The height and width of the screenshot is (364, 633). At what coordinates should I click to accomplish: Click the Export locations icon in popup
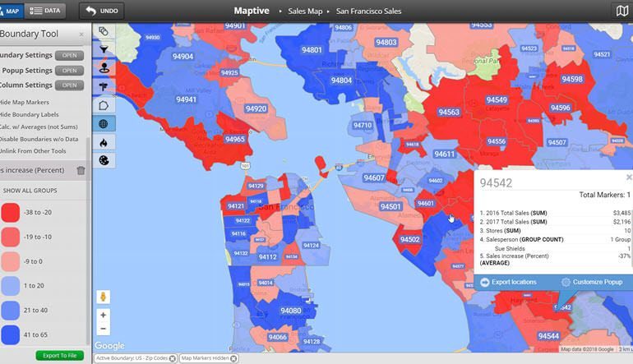coord(484,282)
